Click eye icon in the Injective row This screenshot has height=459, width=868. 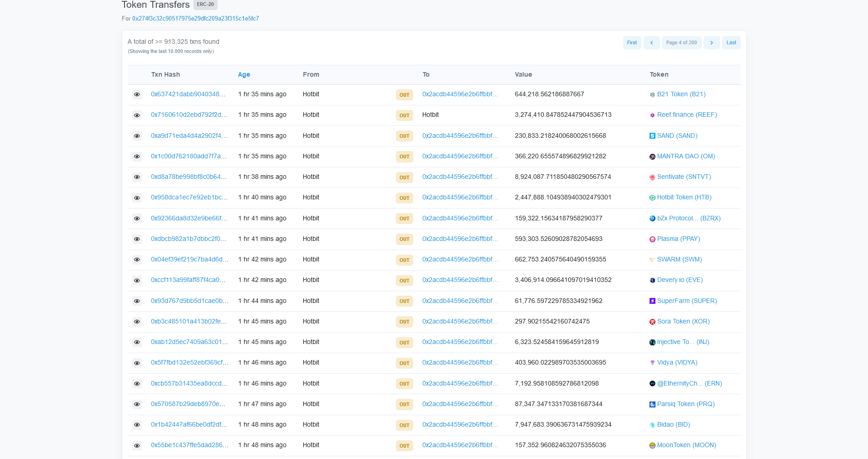coord(137,342)
